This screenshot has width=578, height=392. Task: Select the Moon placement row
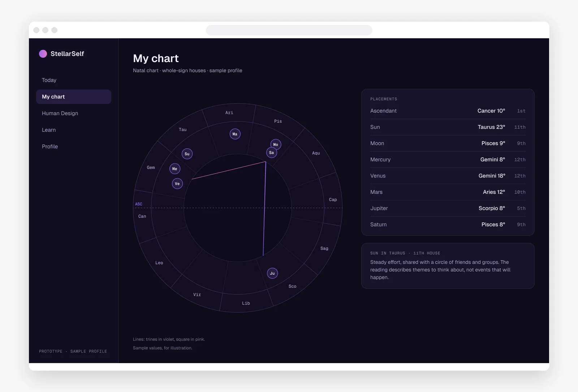448,143
